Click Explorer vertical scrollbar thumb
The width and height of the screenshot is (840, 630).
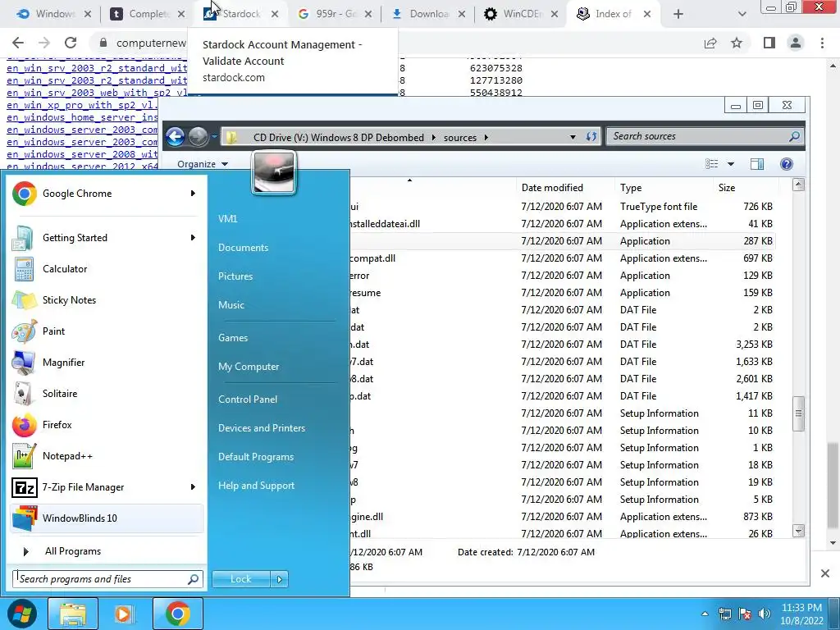(x=799, y=413)
